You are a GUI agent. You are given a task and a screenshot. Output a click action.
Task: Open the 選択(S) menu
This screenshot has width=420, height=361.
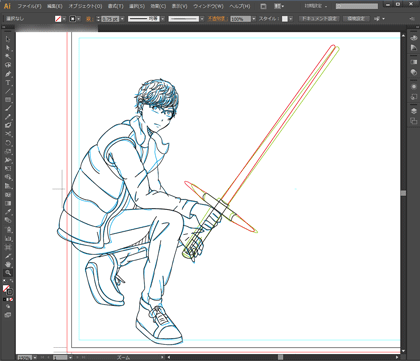click(137, 6)
